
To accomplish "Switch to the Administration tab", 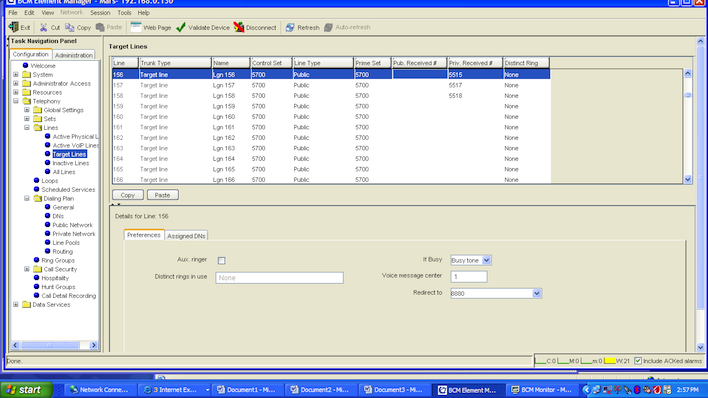I will point(74,55).
